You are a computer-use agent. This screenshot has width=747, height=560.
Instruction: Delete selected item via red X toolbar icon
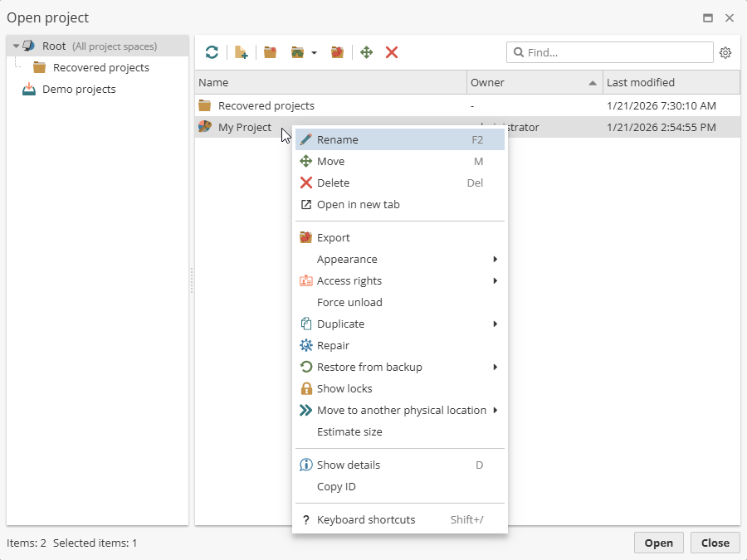click(x=391, y=52)
